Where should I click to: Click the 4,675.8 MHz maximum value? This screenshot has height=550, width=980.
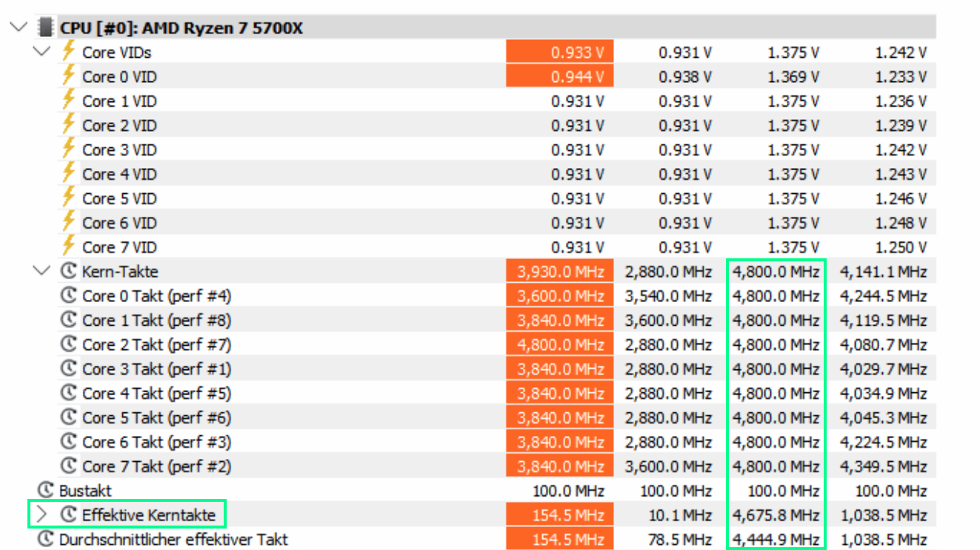point(776,515)
